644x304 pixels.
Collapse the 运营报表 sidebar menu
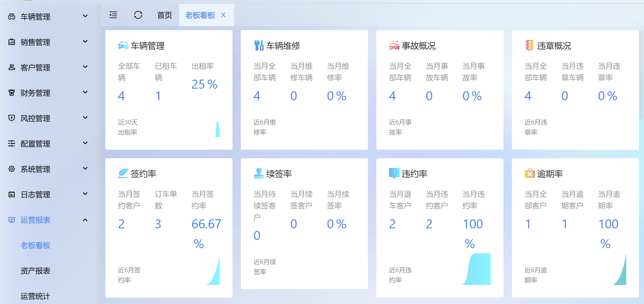pyautogui.click(x=48, y=220)
